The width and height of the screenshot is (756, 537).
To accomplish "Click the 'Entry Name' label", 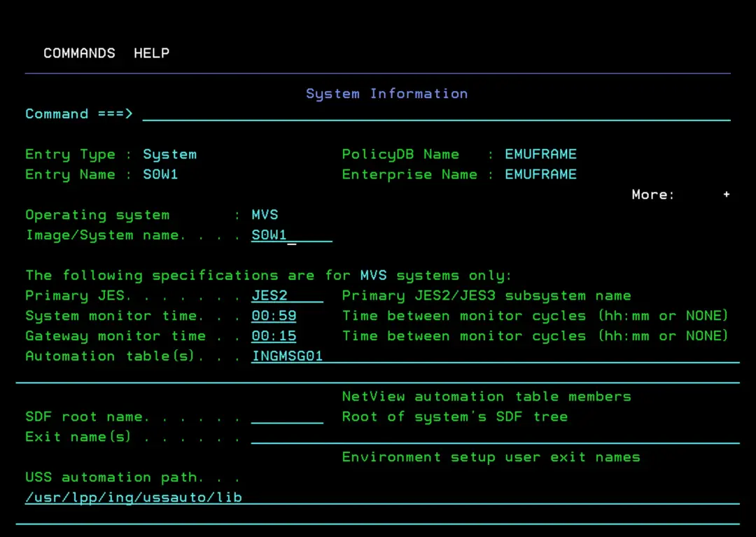I will (71, 174).
